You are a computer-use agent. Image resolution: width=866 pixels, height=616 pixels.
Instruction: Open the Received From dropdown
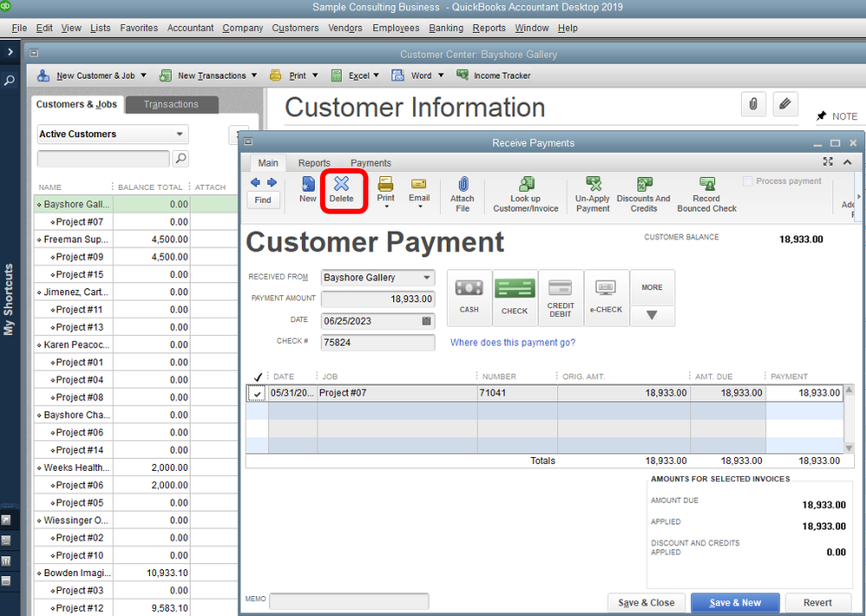tap(427, 278)
